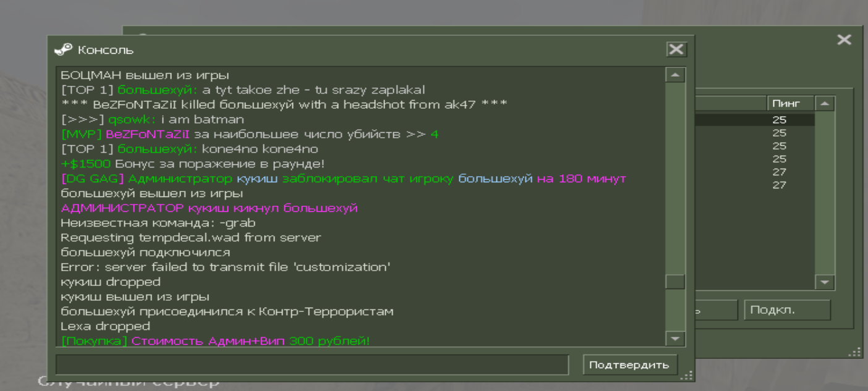
Task: Click the console scrollbar thumb
Action: click(674, 282)
